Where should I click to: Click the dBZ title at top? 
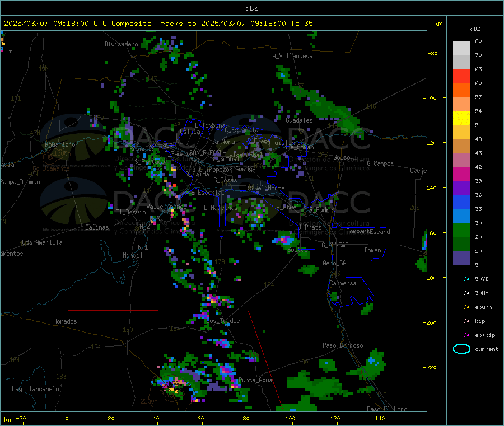click(x=251, y=8)
